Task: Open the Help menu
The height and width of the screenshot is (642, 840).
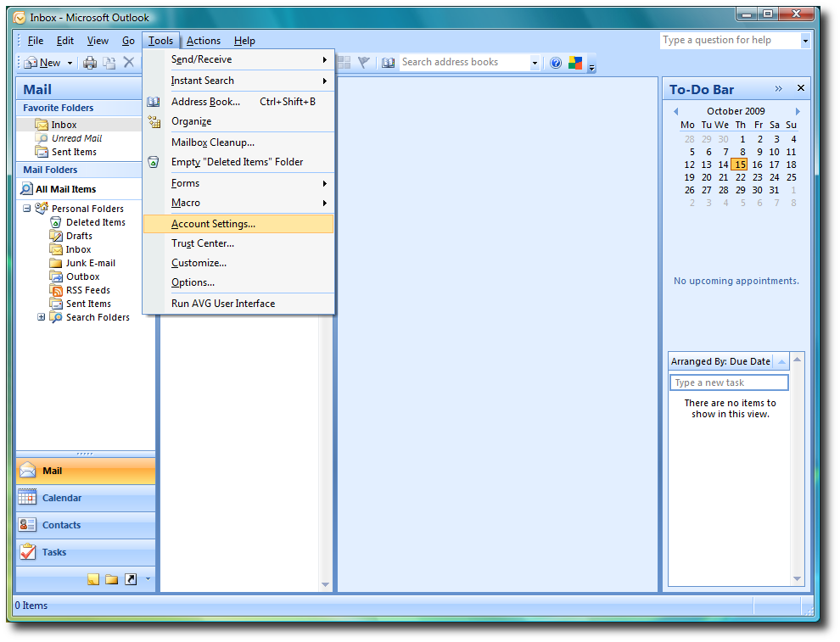Action: 244,41
